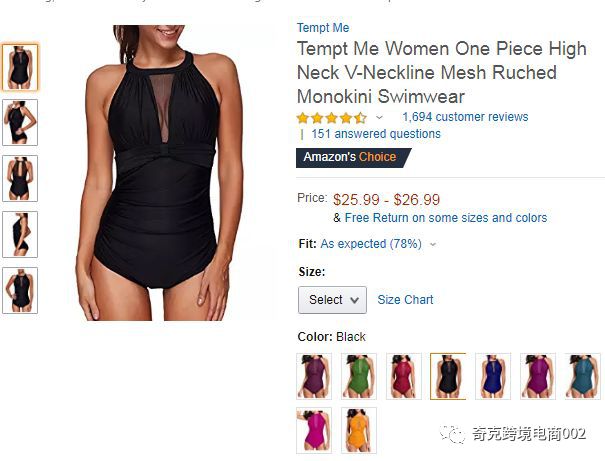Click the Amazon's Choice badge
The image size is (605, 461).
353,158
